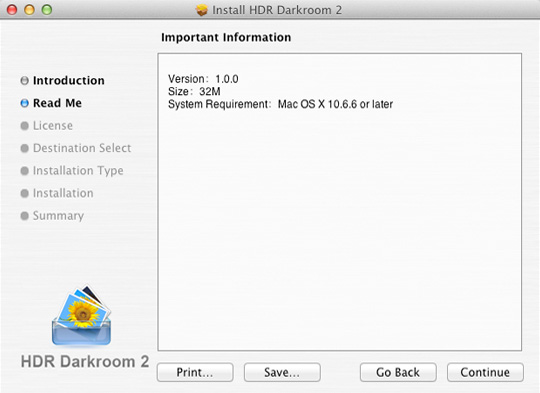Click the Installation step bullet
This screenshot has height=393, width=540.
24,193
